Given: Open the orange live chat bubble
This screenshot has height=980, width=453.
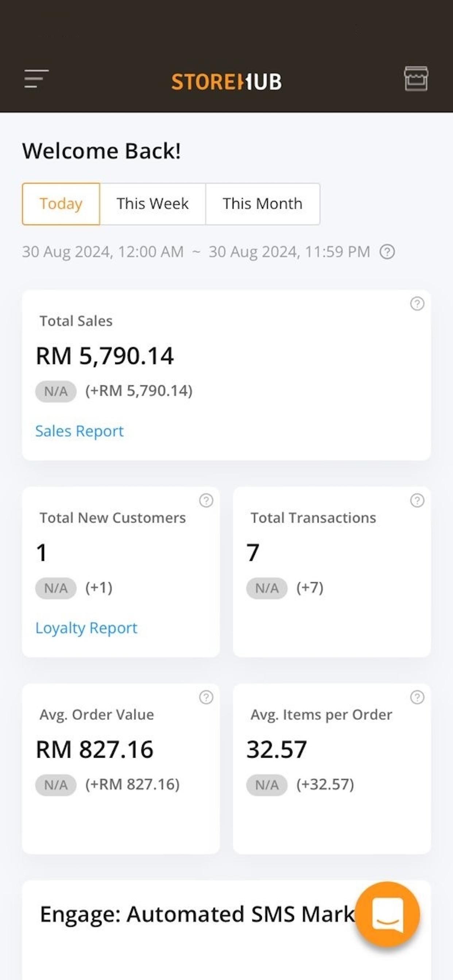Looking at the screenshot, I should pyautogui.click(x=387, y=914).
